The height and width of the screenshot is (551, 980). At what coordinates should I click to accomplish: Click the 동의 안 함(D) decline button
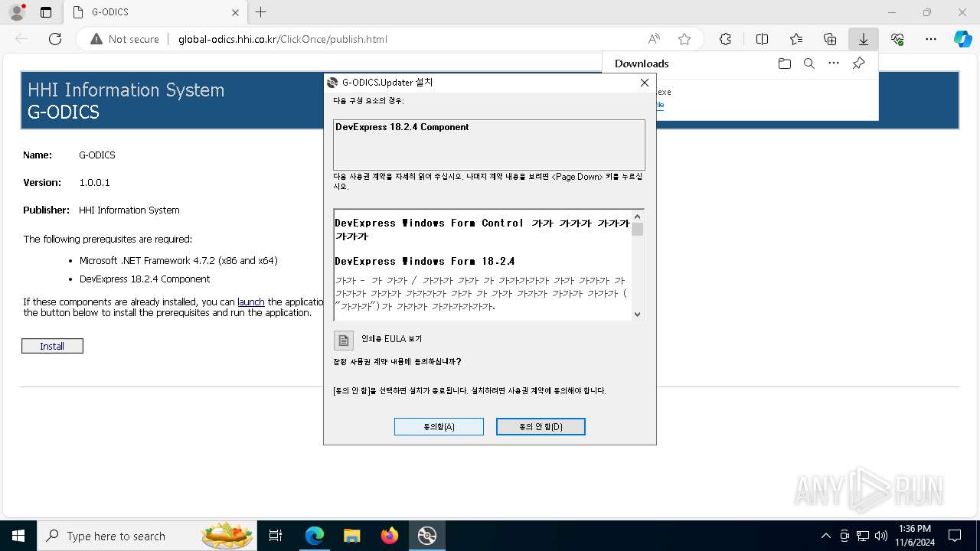[x=541, y=426]
